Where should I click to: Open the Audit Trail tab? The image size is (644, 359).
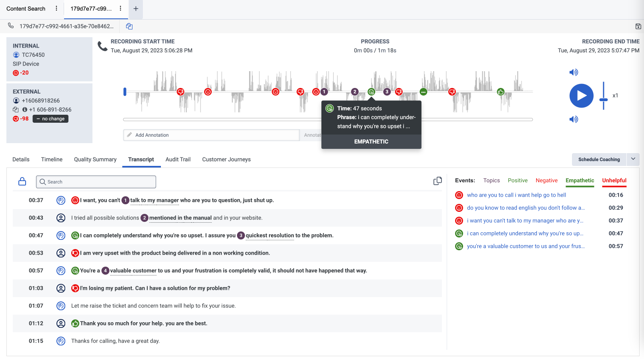(x=178, y=160)
